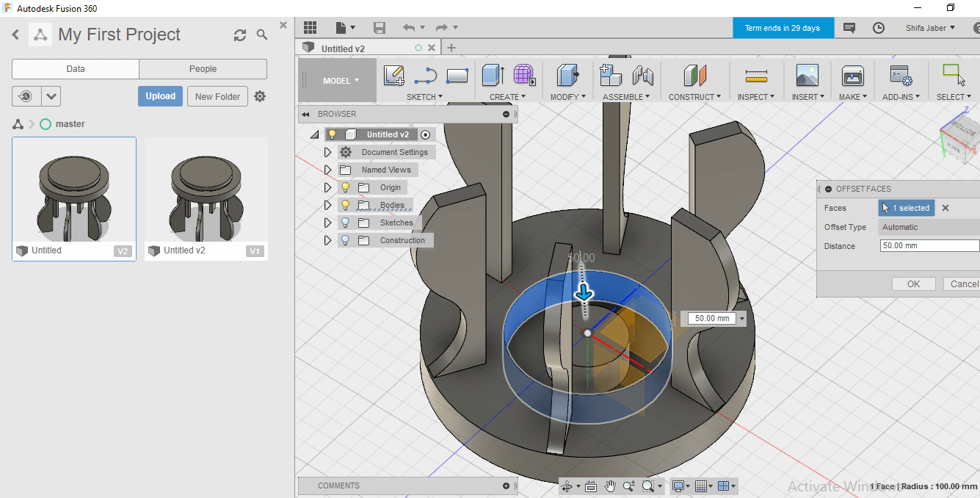The height and width of the screenshot is (498, 980).
Task: Click the Distance input field
Action: click(x=929, y=246)
